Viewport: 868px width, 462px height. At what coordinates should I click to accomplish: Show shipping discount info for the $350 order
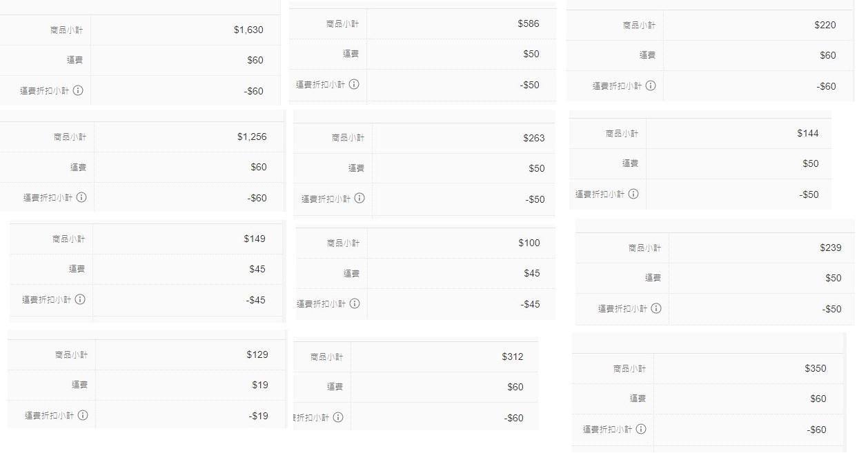coord(641,429)
